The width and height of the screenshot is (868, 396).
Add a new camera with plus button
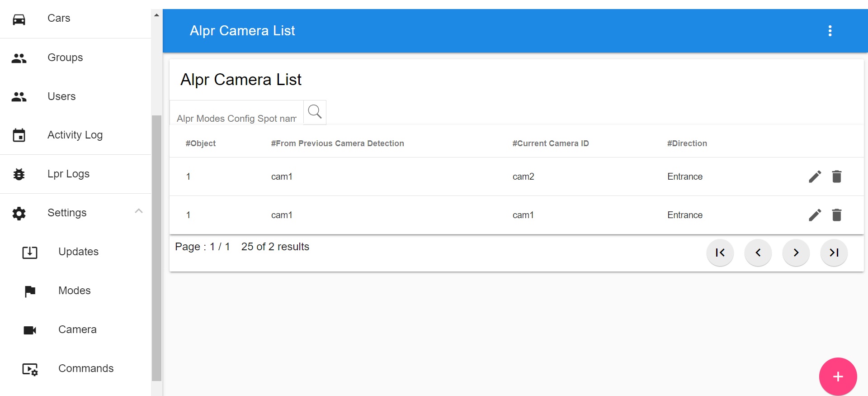(x=838, y=377)
